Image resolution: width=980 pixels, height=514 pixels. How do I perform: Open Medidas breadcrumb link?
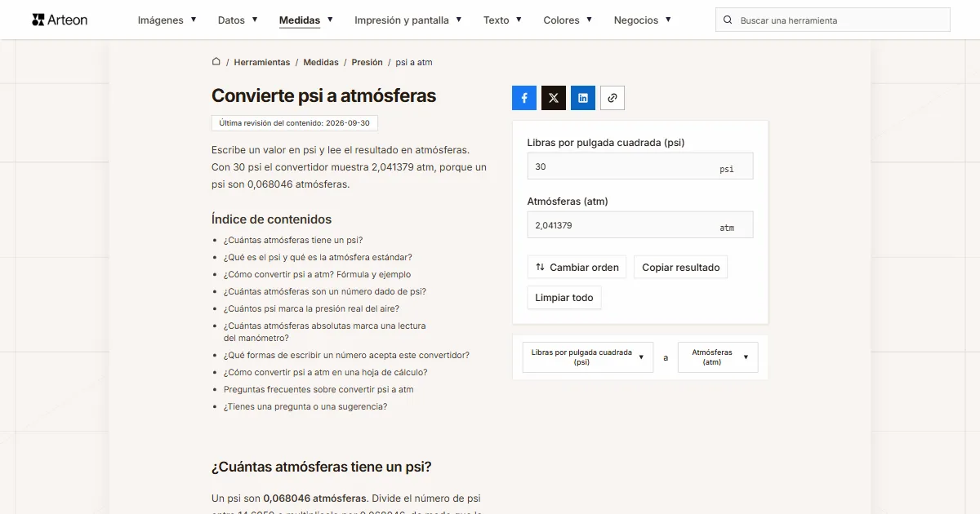click(x=321, y=62)
